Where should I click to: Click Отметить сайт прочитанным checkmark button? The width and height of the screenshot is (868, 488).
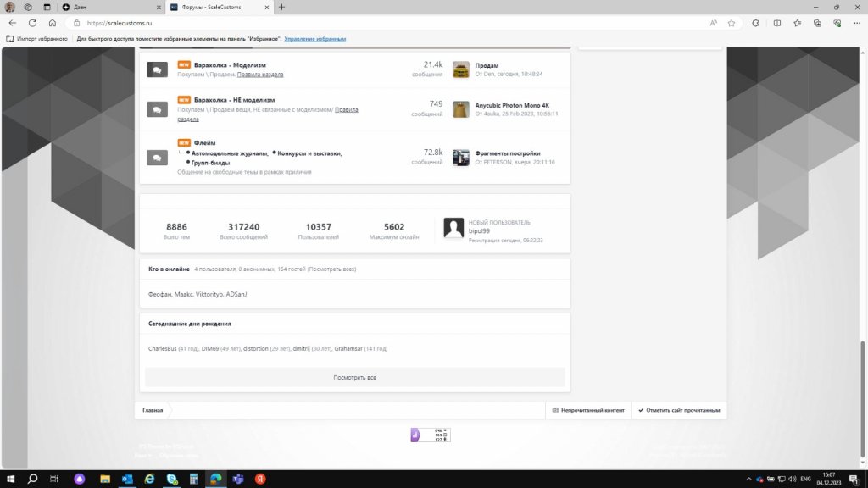click(x=679, y=410)
